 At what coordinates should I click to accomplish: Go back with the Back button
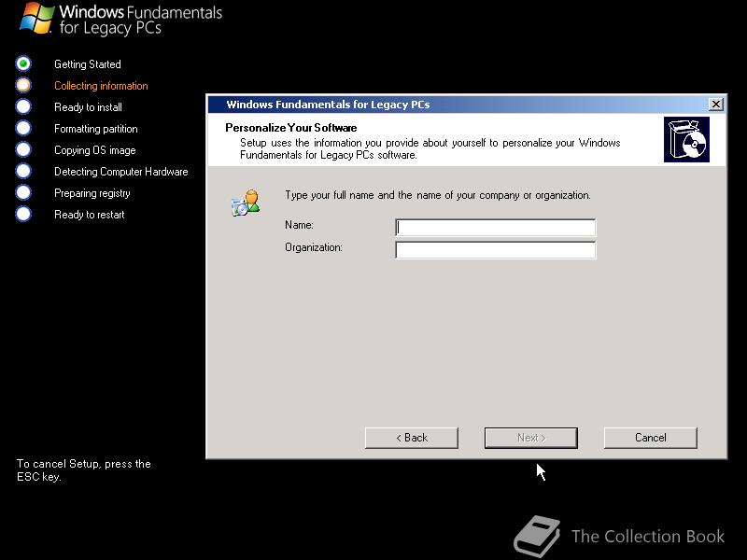pos(412,438)
